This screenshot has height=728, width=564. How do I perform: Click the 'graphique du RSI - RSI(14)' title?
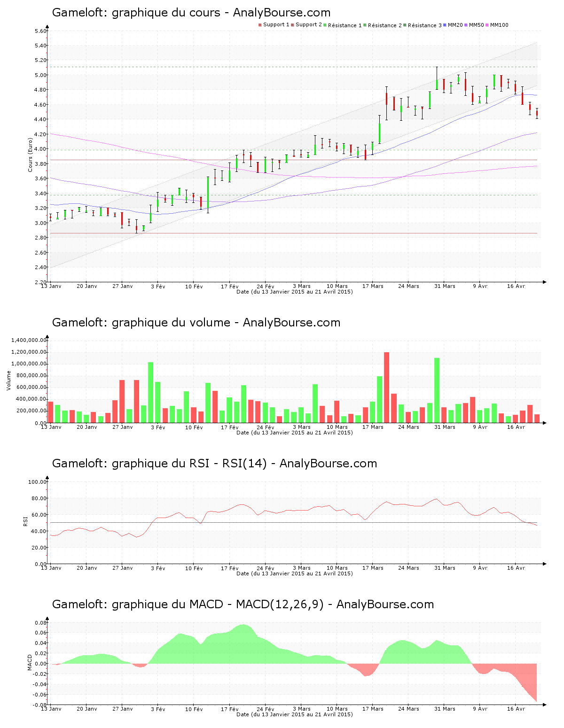[x=189, y=464]
